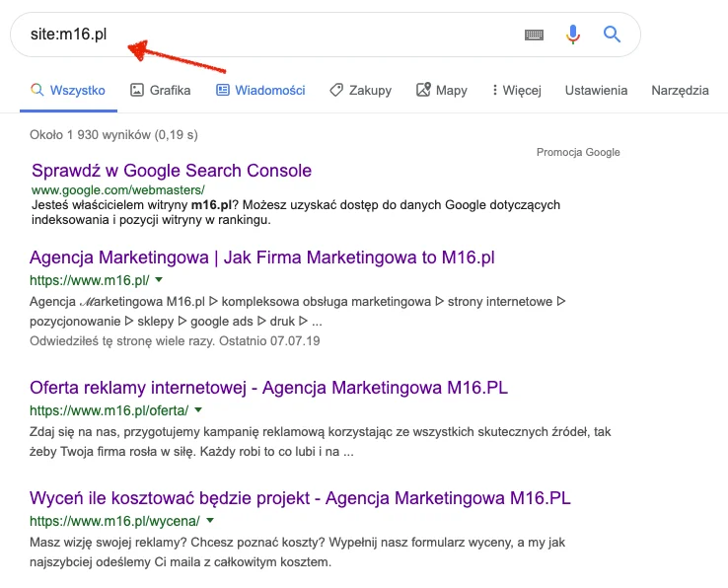Click the https://www.m16.pl/oferta/ URL

pos(109,410)
